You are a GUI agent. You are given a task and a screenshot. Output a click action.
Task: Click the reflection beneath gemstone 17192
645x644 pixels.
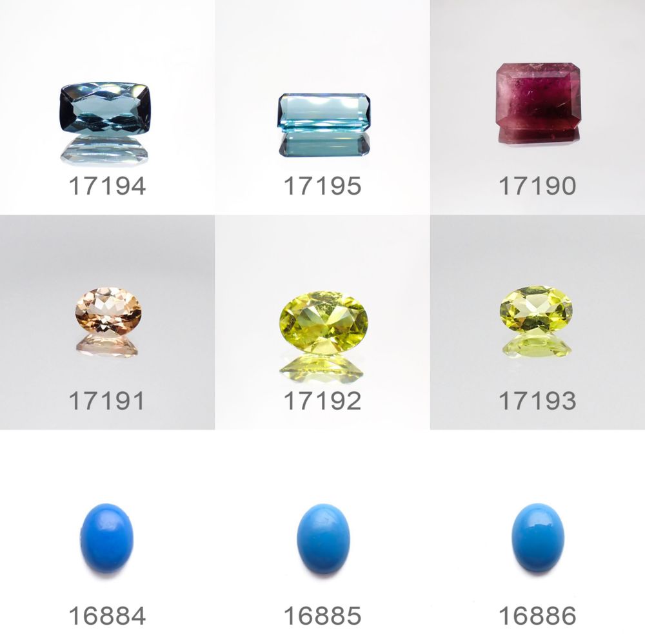pos(322,367)
